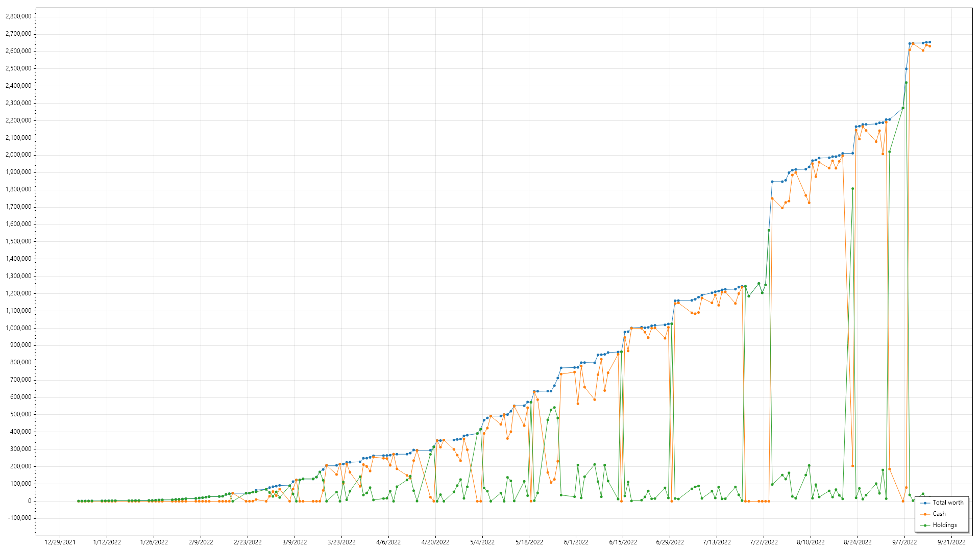Click the 7/27/2022 x-axis date label
Screen dimensions: 980x551
pyautogui.click(x=764, y=542)
